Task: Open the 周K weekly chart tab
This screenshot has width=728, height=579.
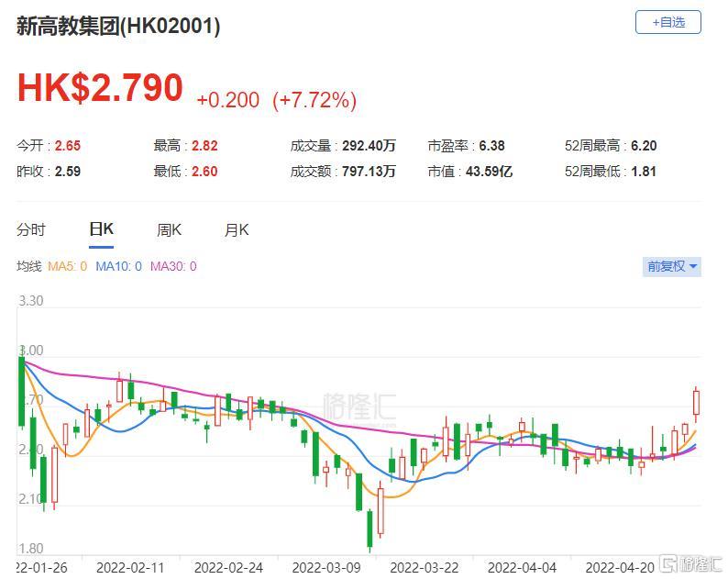Action: pos(169,229)
